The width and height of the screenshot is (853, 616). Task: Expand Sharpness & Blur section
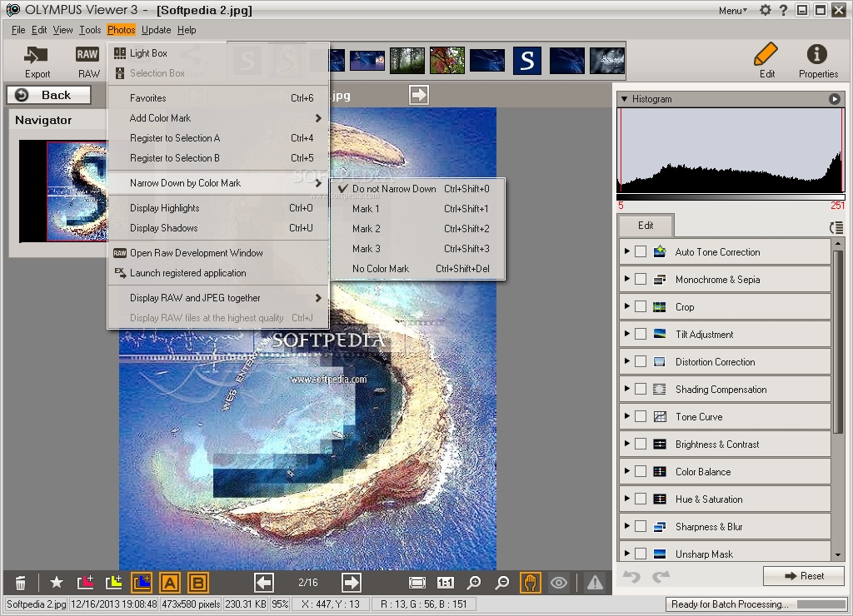pos(627,526)
